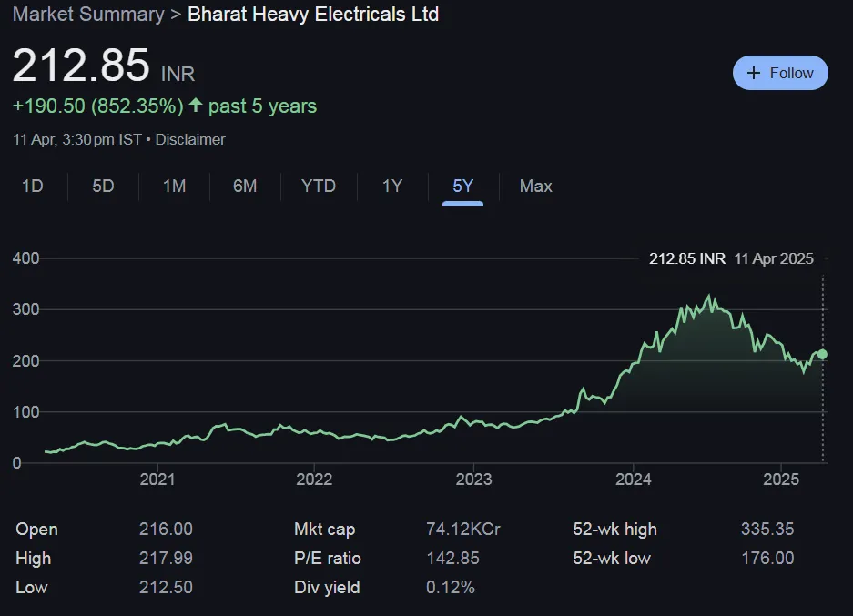The width and height of the screenshot is (853, 616).
Task: Click the Div yield label
Action: pyautogui.click(x=327, y=587)
